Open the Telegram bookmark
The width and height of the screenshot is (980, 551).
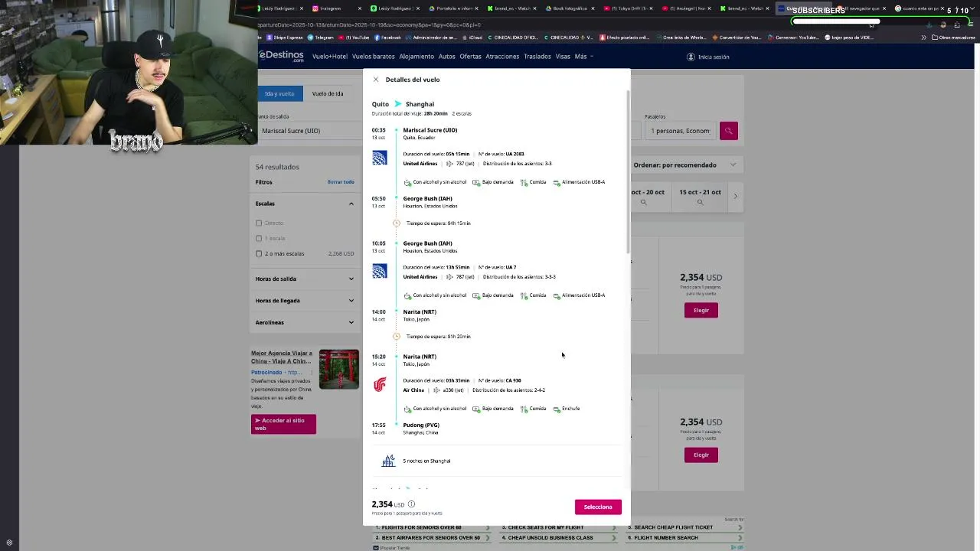pos(322,37)
